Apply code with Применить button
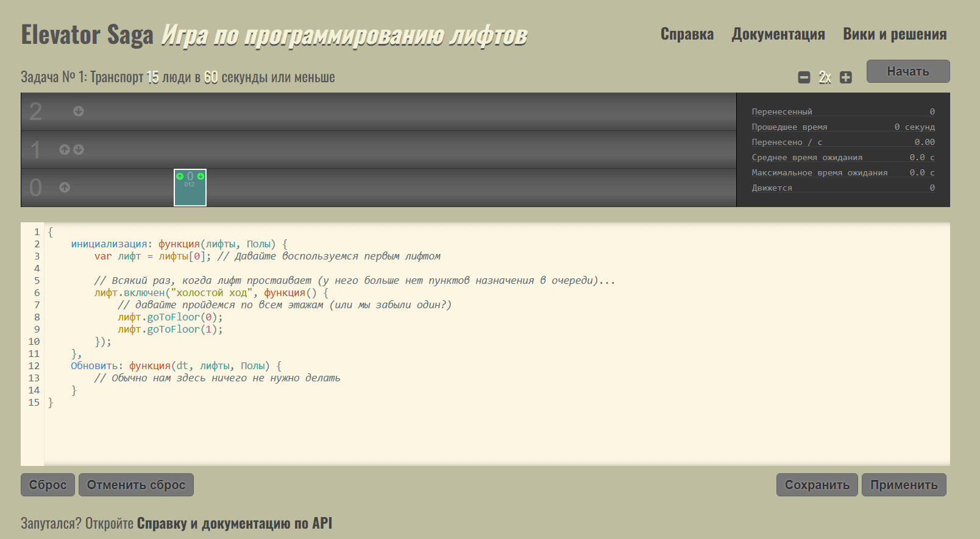The width and height of the screenshot is (980, 539). [904, 485]
